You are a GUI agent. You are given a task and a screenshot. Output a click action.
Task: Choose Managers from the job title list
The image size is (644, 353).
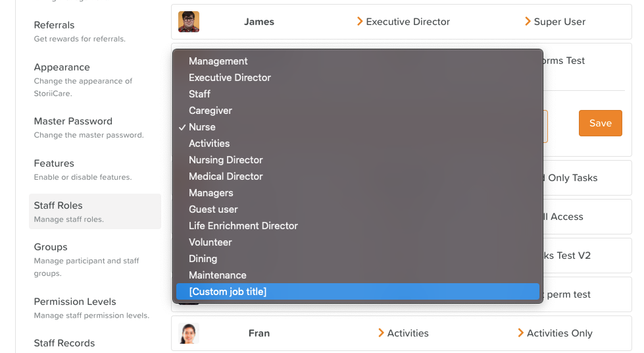tap(357, 193)
